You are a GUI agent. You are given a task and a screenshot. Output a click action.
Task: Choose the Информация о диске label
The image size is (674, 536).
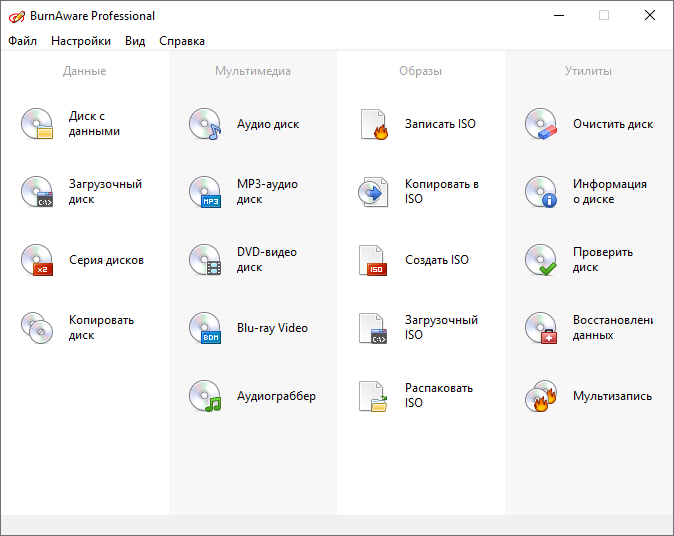pos(609,192)
